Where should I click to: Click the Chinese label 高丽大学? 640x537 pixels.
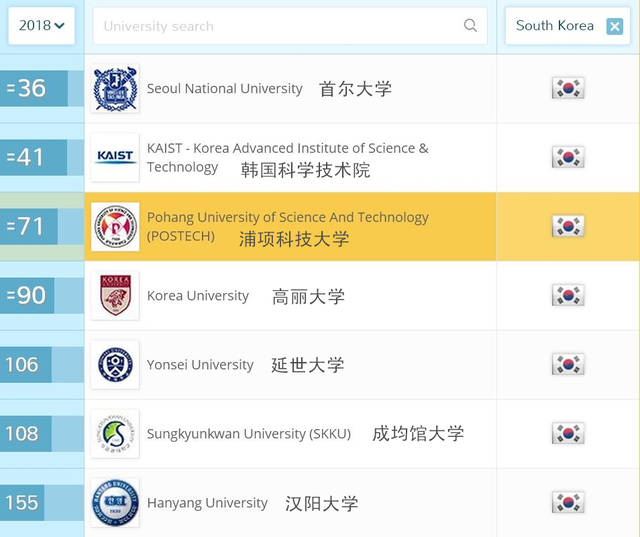click(308, 297)
